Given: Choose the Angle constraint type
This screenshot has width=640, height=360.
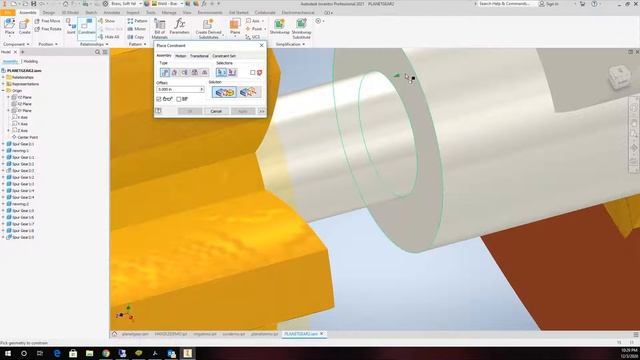Looking at the screenshot, I should pos(175,72).
